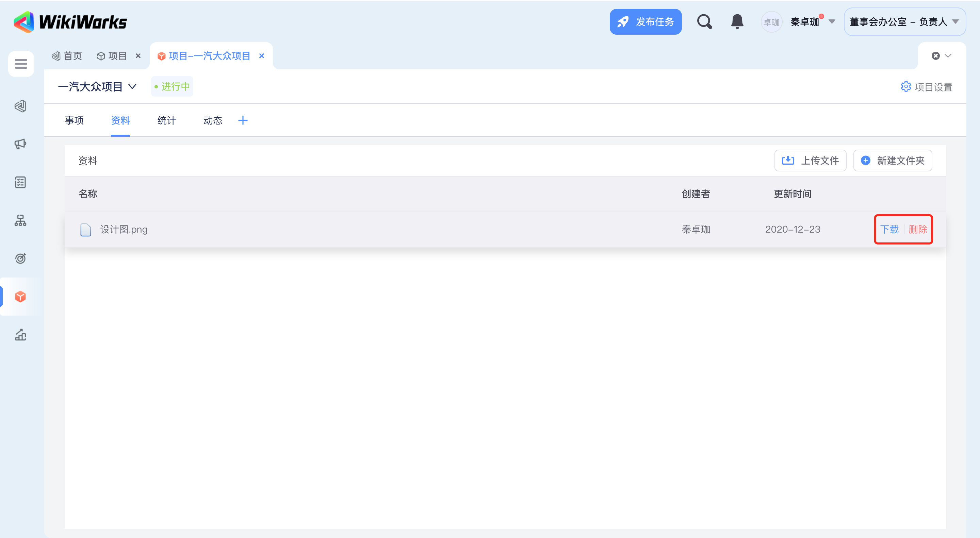Open the 董事会办公室 – 负责人 role dropdown
Viewport: 980px width, 538px height.
coord(904,22)
